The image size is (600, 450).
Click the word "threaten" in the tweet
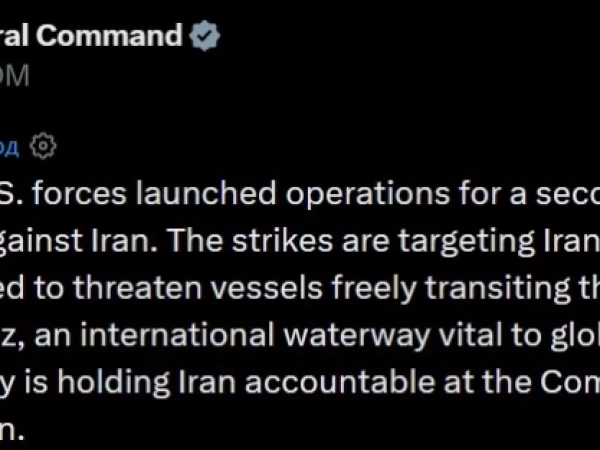[137, 288]
